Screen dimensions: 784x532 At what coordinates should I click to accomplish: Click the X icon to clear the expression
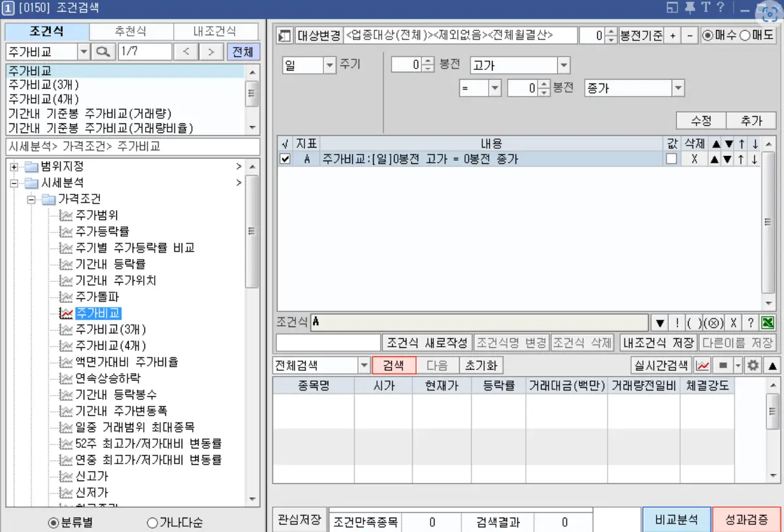[734, 322]
